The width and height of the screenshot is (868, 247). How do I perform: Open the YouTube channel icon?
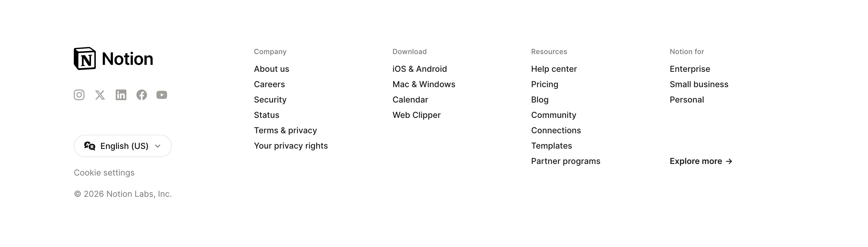coord(162,95)
